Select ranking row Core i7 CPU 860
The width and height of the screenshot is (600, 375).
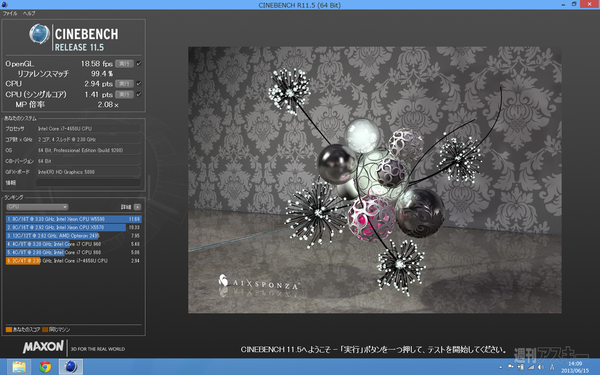(x=73, y=253)
